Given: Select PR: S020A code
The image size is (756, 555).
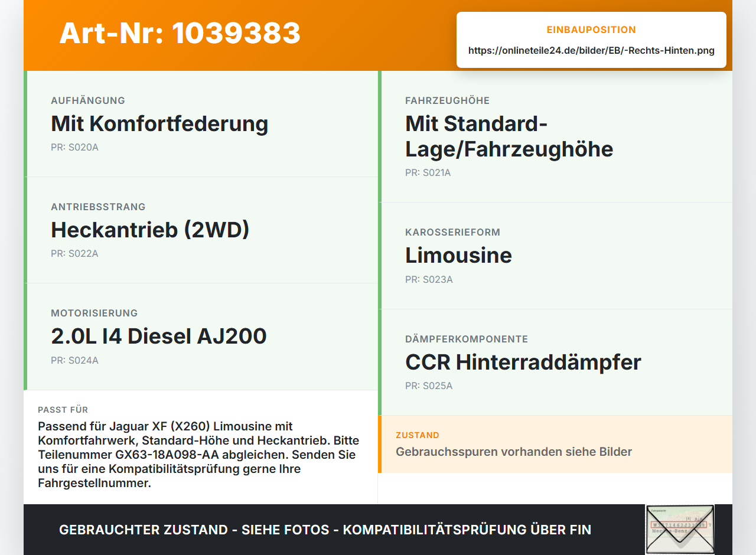Looking at the screenshot, I should pyautogui.click(x=74, y=147).
